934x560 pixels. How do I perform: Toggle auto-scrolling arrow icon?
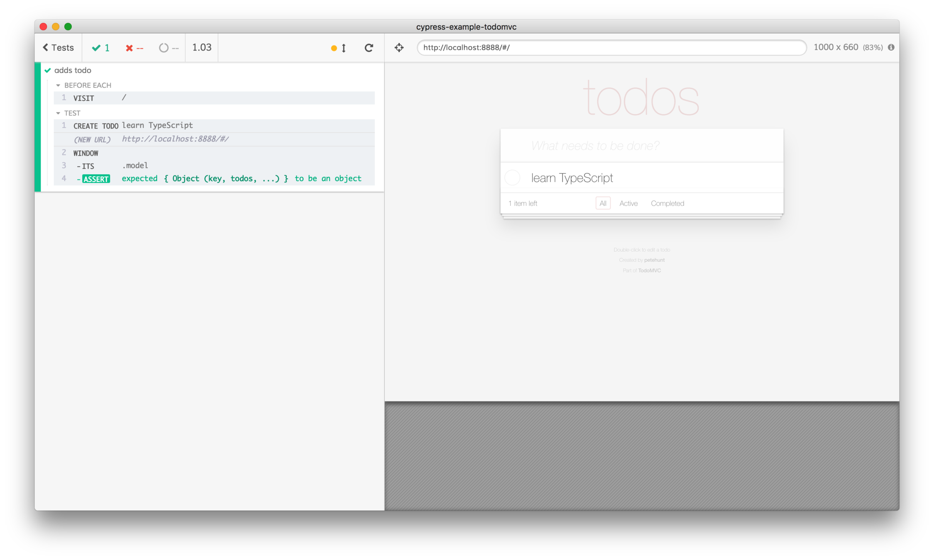(343, 48)
